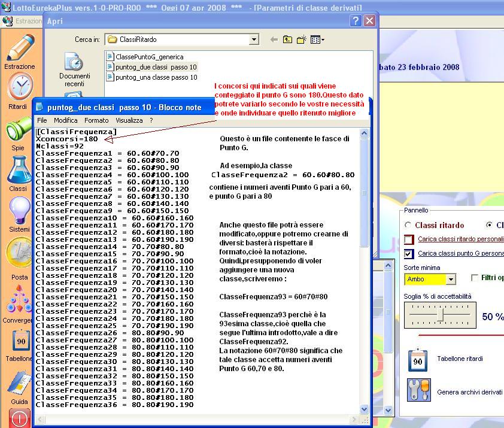This screenshot has width=504, height=428.
Task: Click line ClasseFrequenza36 = 80.80#190.190
Action: (114, 405)
